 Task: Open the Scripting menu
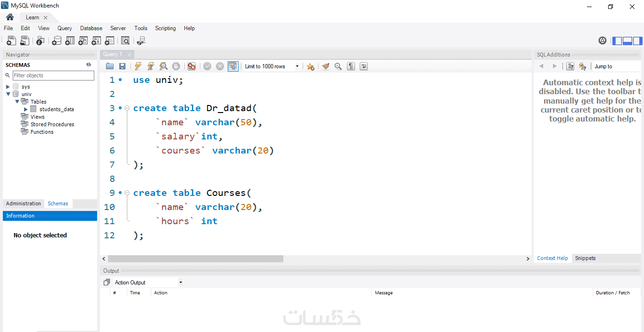pos(165,28)
